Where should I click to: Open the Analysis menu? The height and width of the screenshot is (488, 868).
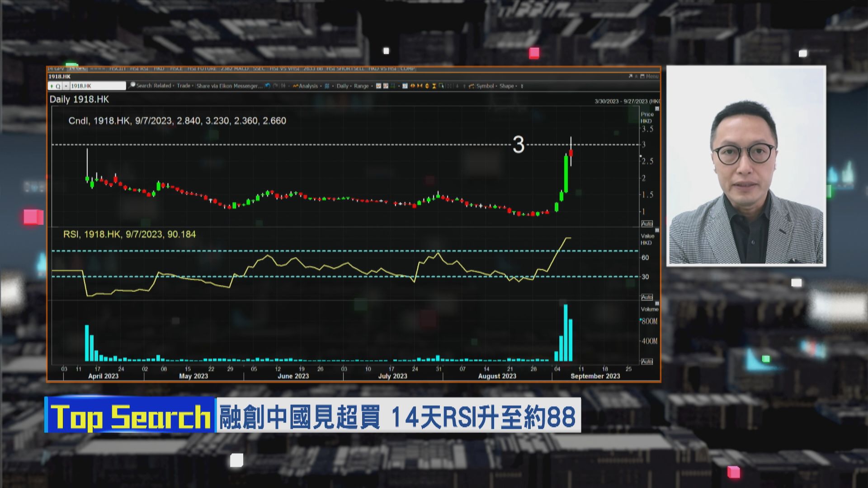point(309,85)
